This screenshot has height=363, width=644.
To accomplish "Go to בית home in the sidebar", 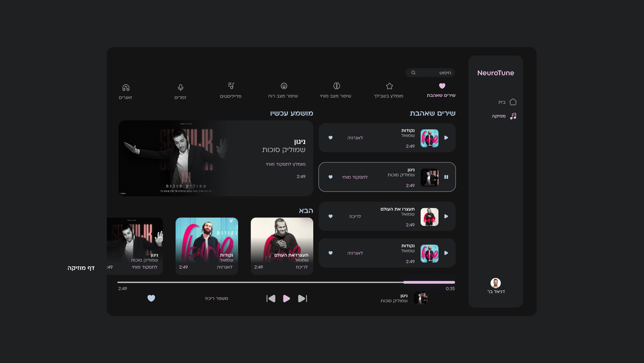I will (507, 102).
